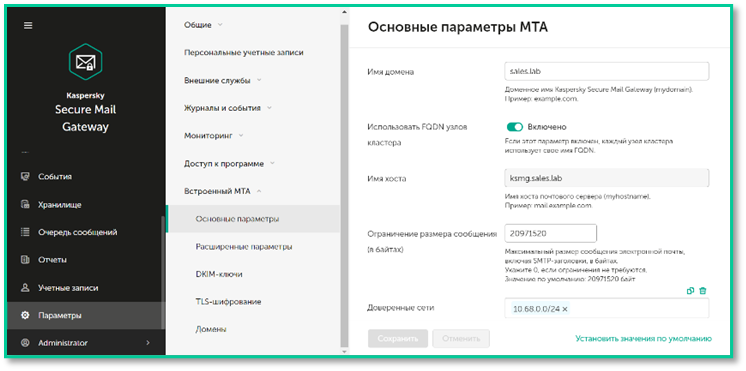Click the Отчеты sidebar icon
Viewport: 746px width, 371px height.
pos(26,260)
